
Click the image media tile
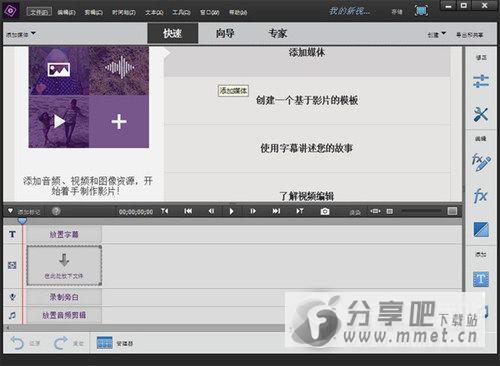point(59,71)
